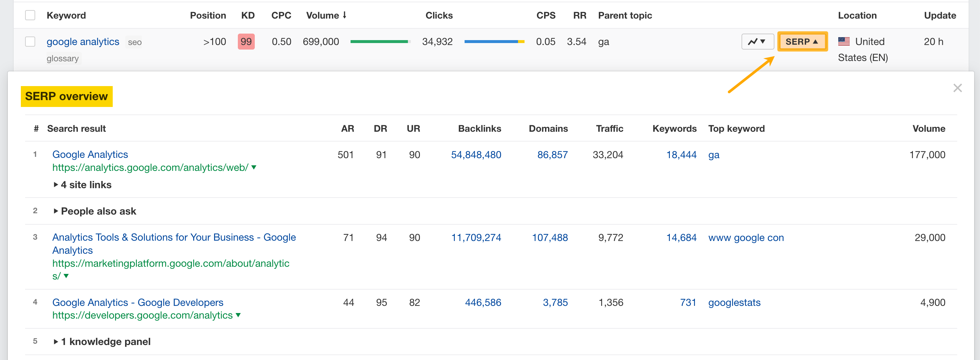Open Analytics Tools & Solutions result title
The width and height of the screenshot is (980, 360).
174,244
